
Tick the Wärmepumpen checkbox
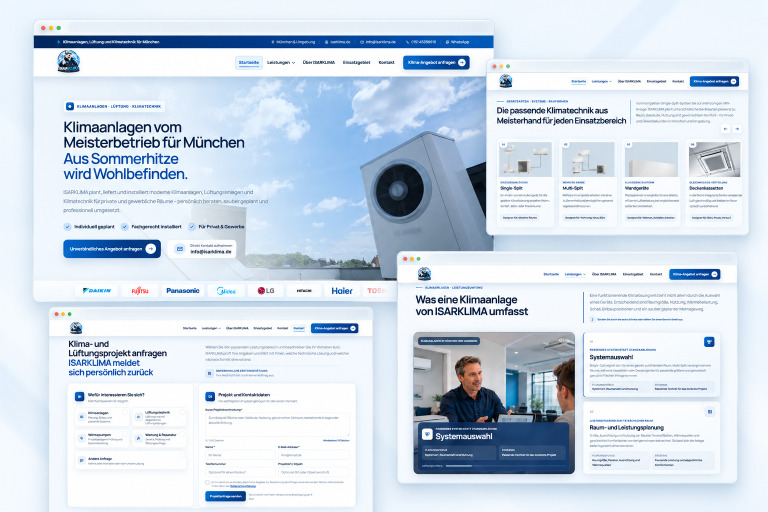tap(125, 434)
